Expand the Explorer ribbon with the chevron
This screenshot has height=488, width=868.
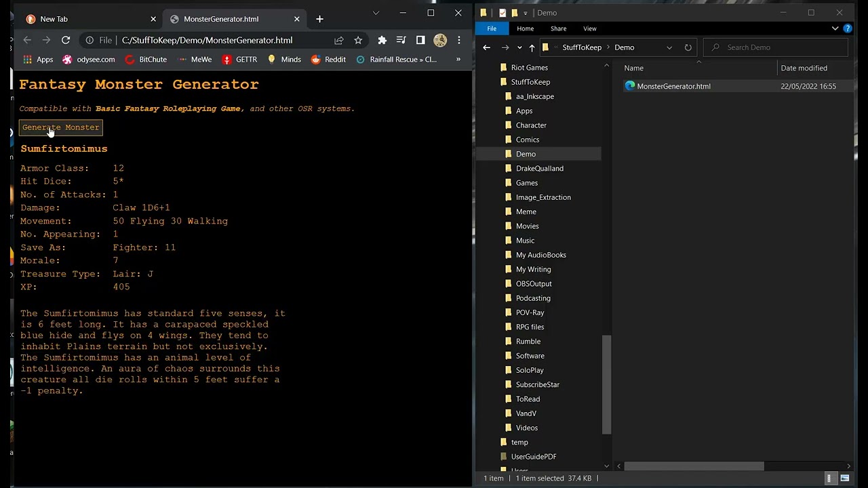click(x=835, y=28)
